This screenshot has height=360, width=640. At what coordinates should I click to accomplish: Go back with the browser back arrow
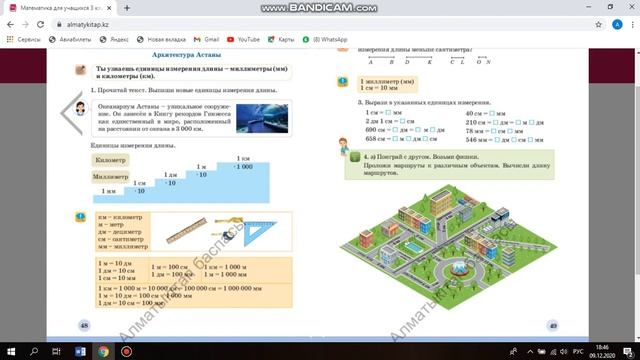pos(10,24)
